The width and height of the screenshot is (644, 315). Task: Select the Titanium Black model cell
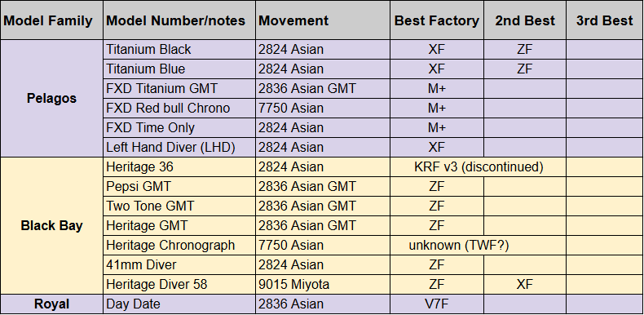point(179,49)
